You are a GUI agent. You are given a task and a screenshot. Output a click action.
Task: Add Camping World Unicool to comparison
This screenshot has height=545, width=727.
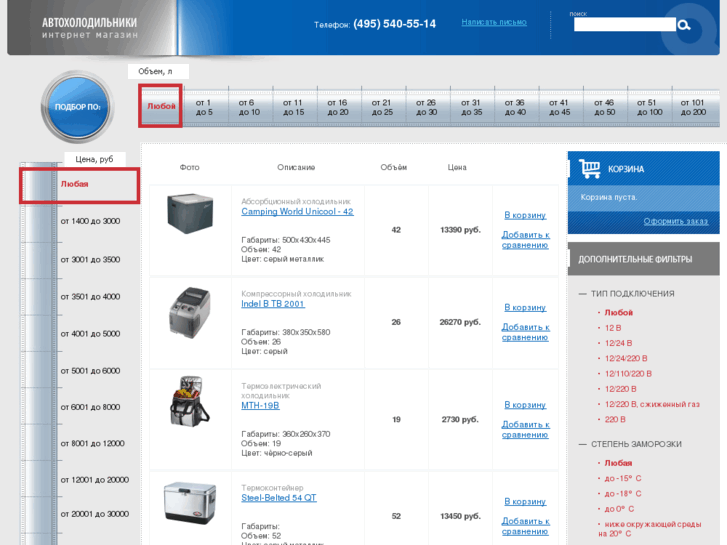pos(525,240)
